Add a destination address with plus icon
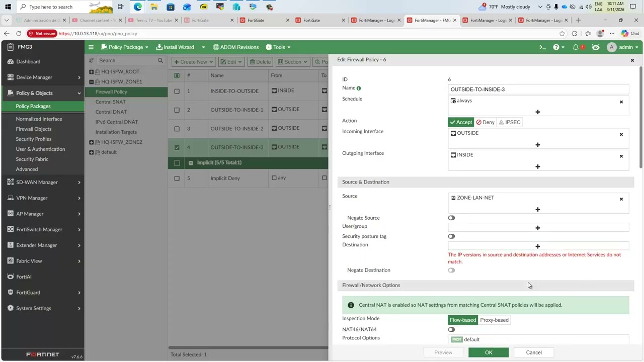The image size is (644, 362). pos(538,246)
